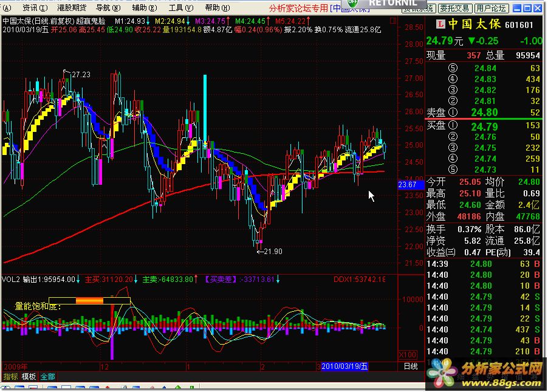Switch to the 全部 tab
The height and width of the screenshot is (392, 548).
pyautogui.click(x=47, y=377)
